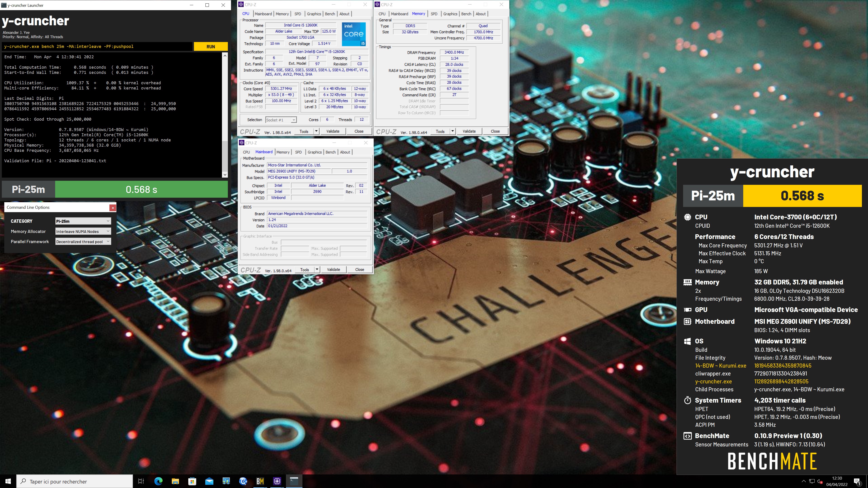The image size is (868, 488).
Task: Click the taskbar search box
Action: [x=75, y=481]
